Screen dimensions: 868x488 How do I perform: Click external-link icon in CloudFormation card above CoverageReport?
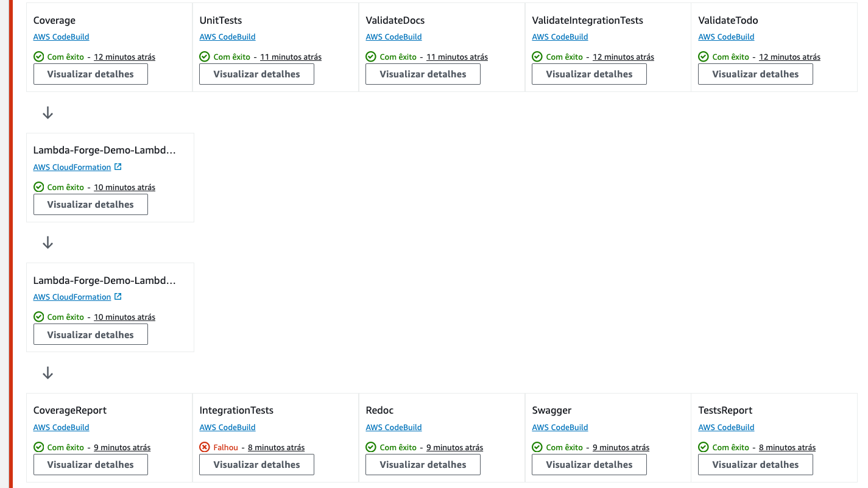118,297
